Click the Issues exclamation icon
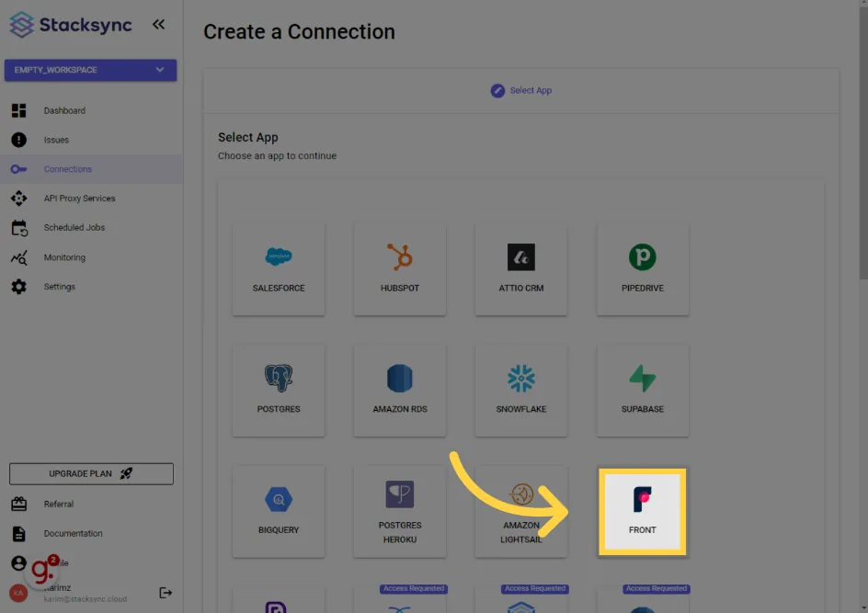 point(18,140)
